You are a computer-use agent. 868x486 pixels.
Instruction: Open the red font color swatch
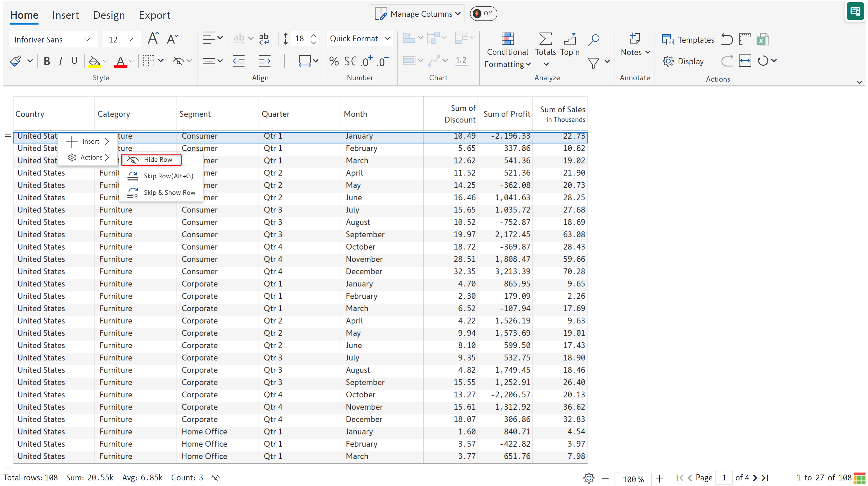pyautogui.click(x=120, y=62)
